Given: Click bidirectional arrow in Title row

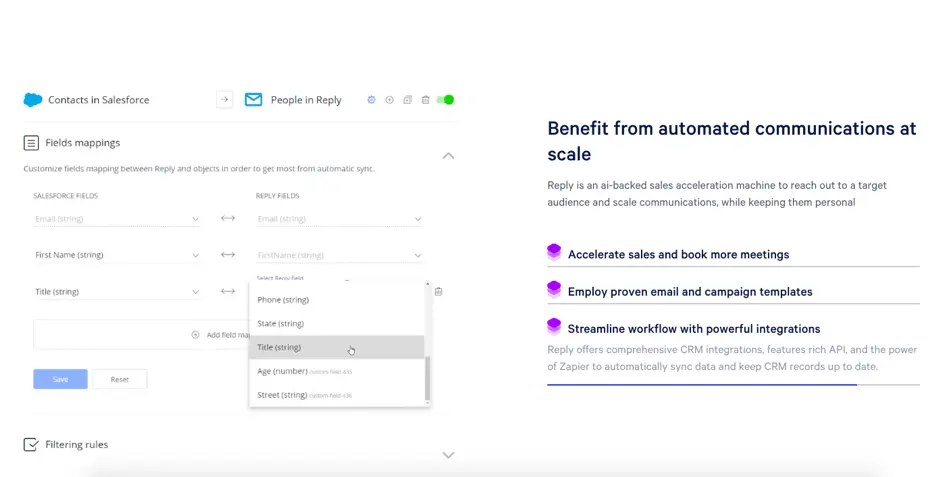Looking at the screenshot, I should click(x=228, y=292).
